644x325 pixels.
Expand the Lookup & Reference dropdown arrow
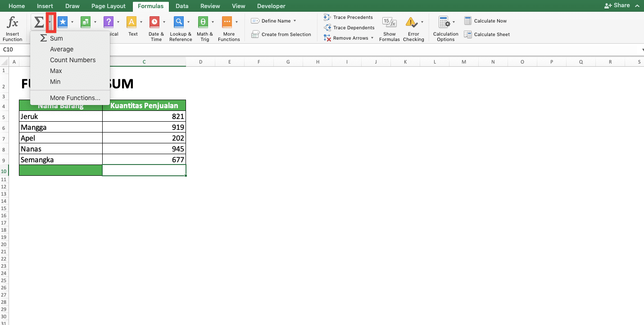pyautogui.click(x=189, y=22)
